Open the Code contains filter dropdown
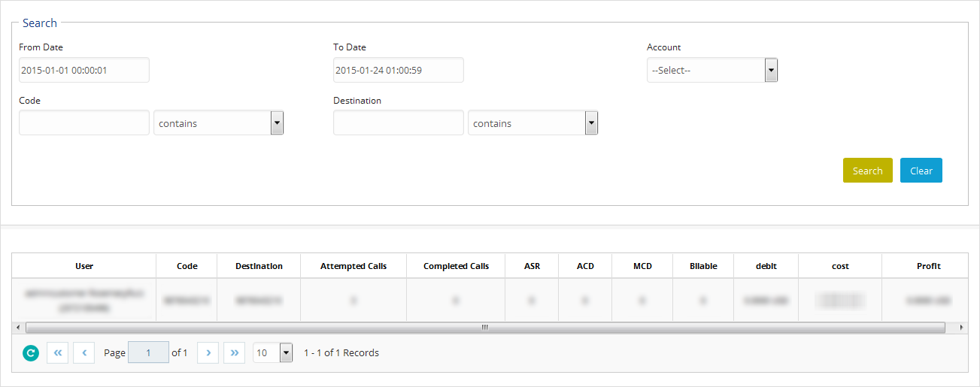Image resolution: width=980 pixels, height=387 pixels. pos(218,123)
